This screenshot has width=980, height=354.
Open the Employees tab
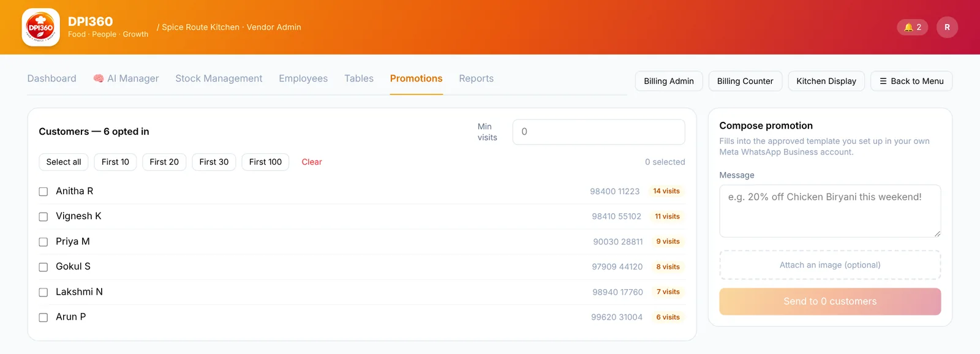tap(303, 78)
